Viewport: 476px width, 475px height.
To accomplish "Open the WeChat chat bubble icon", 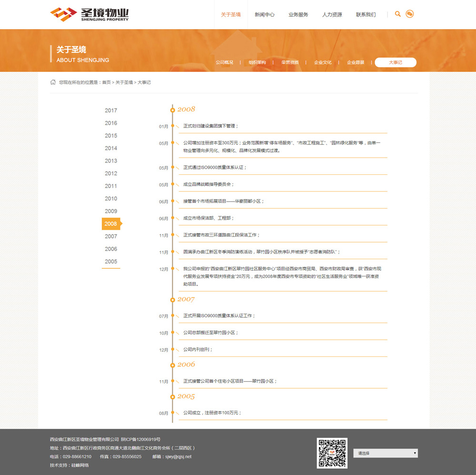I will [x=409, y=14].
